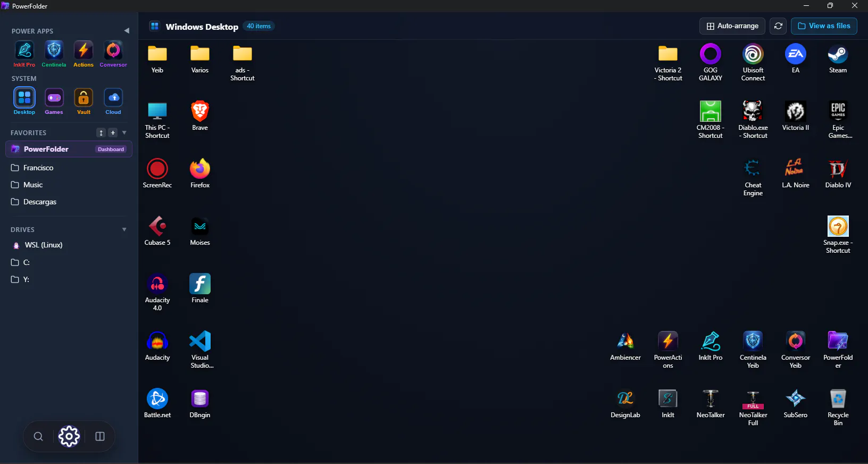This screenshot has width=868, height=464.
Task: Click View as files button
Action: coord(824,26)
